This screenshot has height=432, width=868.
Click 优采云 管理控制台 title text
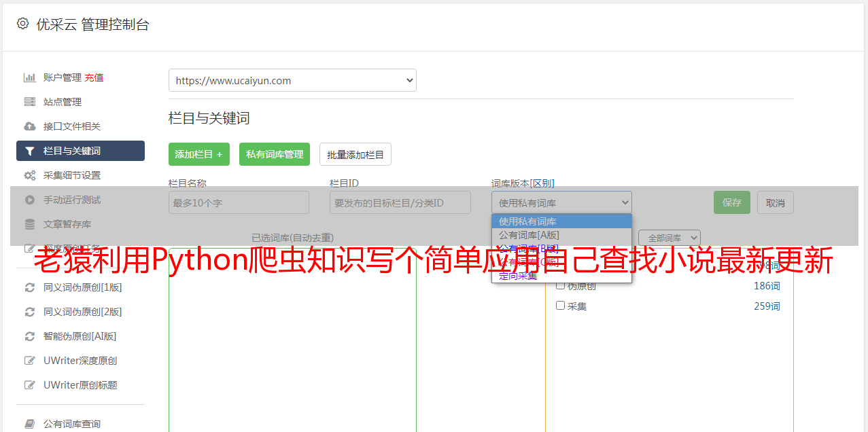93,24
